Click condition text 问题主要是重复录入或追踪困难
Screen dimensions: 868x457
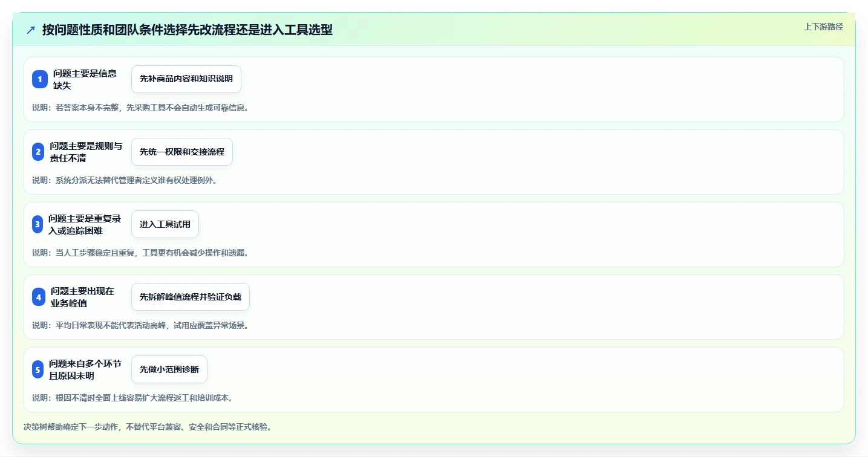(85, 224)
